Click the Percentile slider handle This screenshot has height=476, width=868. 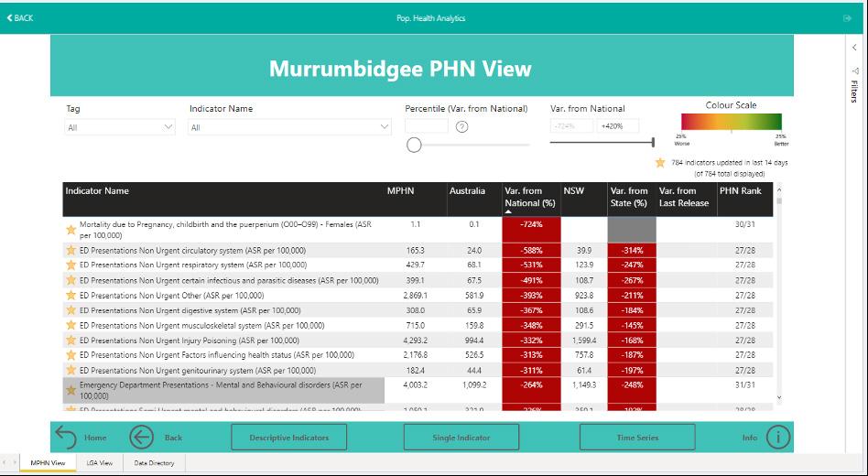coord(414,145)
